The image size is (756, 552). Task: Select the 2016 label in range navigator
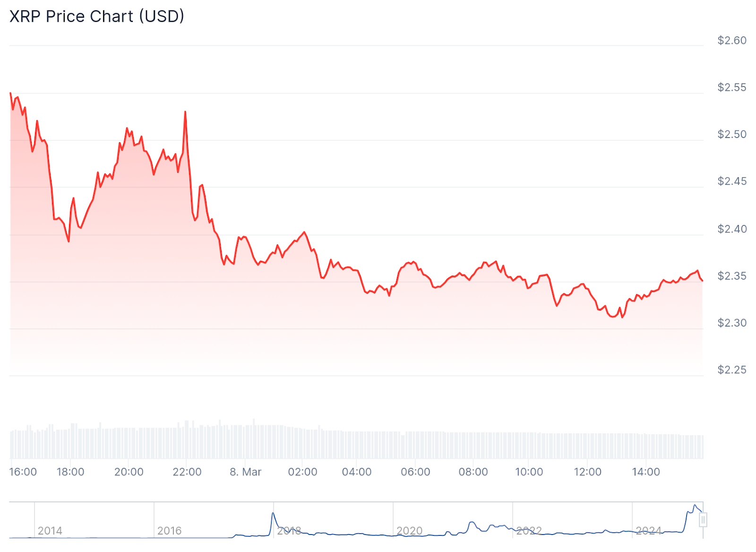[x=169, y=531]
